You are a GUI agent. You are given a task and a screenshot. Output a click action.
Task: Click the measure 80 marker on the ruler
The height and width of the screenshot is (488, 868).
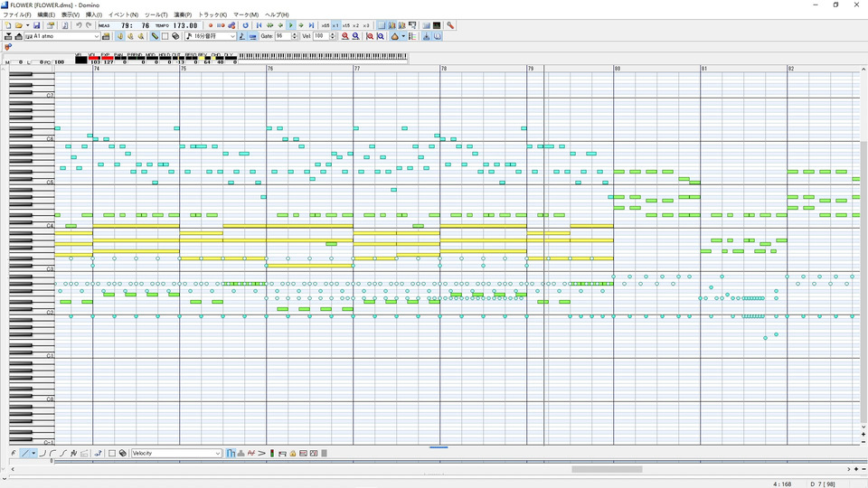click(618, 69)
